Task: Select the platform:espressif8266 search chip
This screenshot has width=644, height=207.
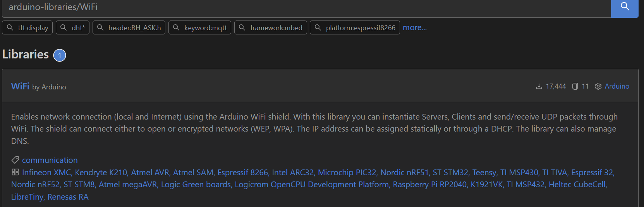Action: tap(355, 27)
